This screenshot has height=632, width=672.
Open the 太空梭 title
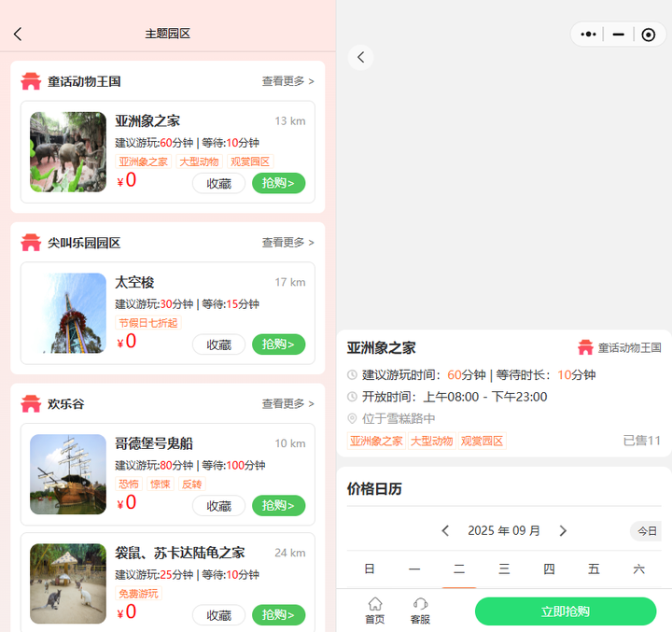134,283
